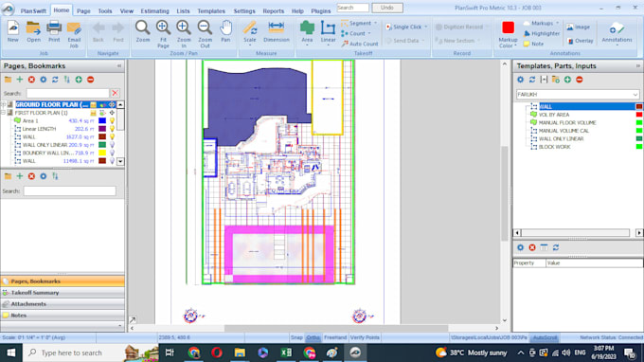Toggle Ortho mode in status bar
644x362 pixels.
[313, 337]
